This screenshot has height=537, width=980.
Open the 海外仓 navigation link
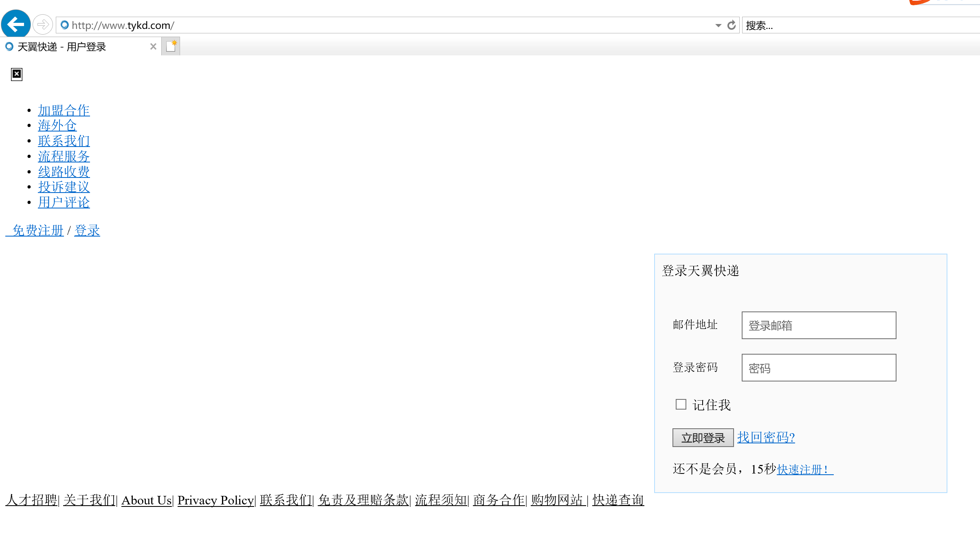(x=57, y=125)
